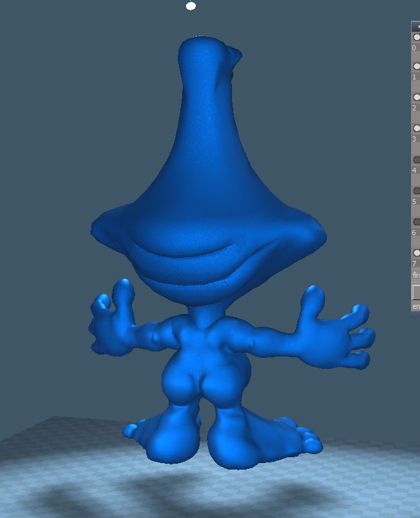
Task: Toggle the round button for slot 2
Action: pyautogui.click(x=417, y=97)
